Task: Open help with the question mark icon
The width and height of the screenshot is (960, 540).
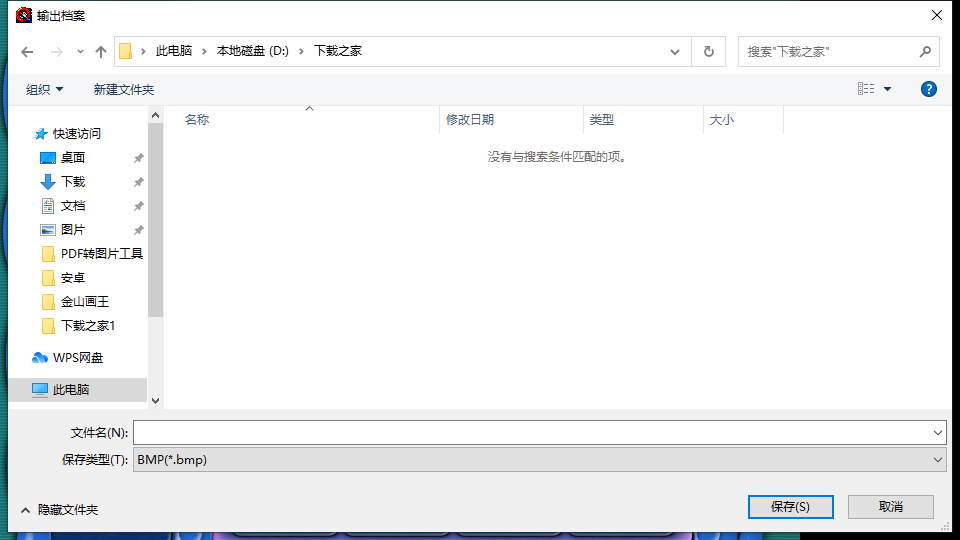Action: pyautogui.click(x=929, y=89)
